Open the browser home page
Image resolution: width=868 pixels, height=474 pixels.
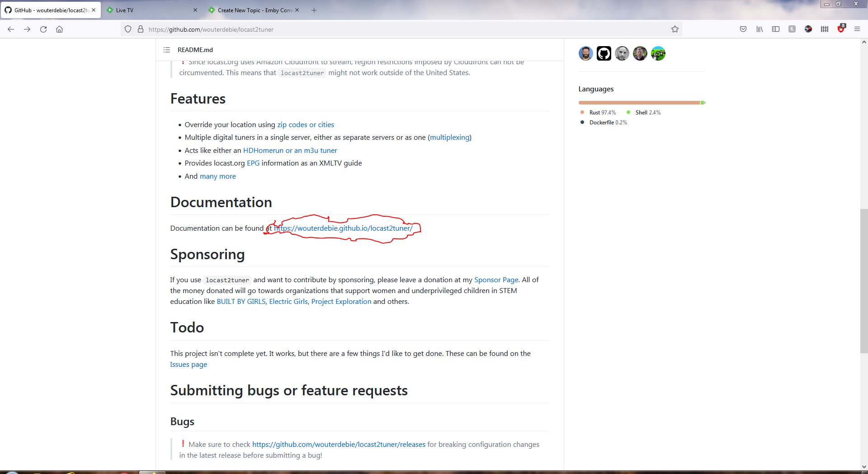(59, 29)
